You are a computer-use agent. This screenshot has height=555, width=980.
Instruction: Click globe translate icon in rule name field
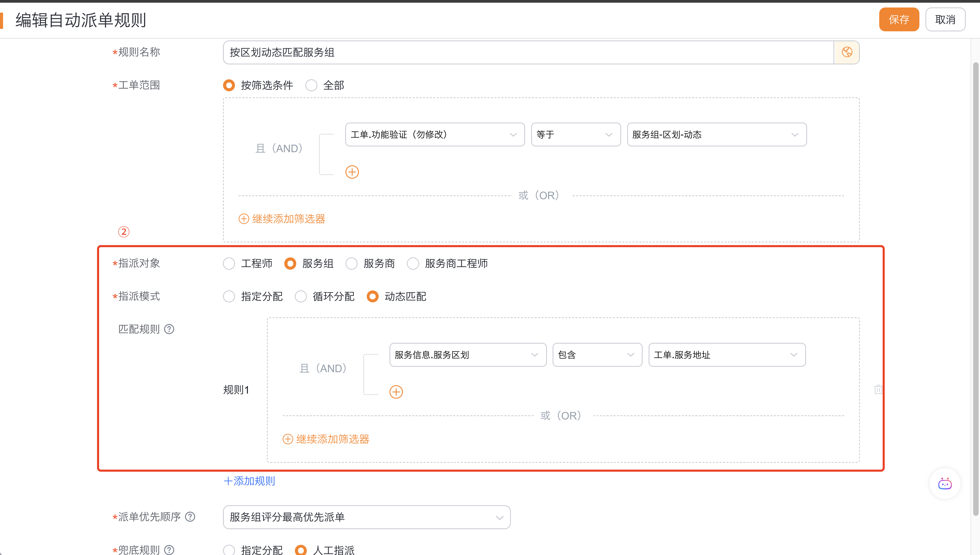pyautogui.click(x=847, y=52)
